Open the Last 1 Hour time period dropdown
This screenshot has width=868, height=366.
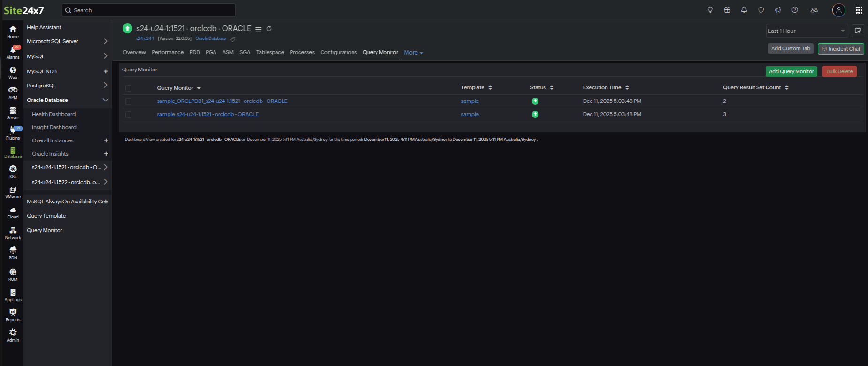pos(807,31)
